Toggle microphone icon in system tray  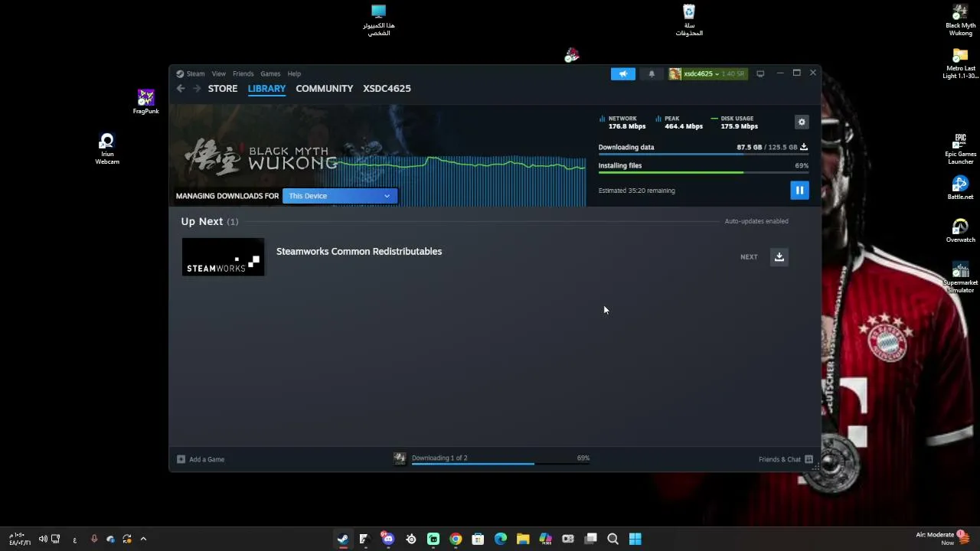click(x=94, y=539)
